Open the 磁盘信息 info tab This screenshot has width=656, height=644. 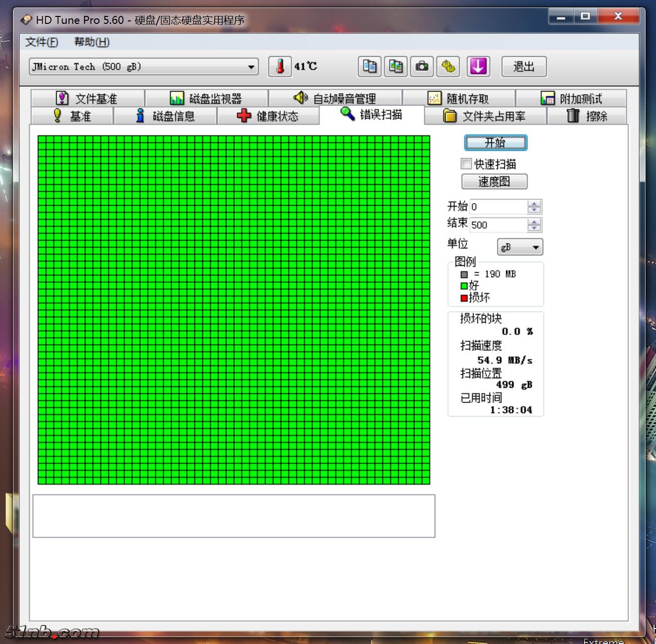pyautogui.click(x=166, y=116)
